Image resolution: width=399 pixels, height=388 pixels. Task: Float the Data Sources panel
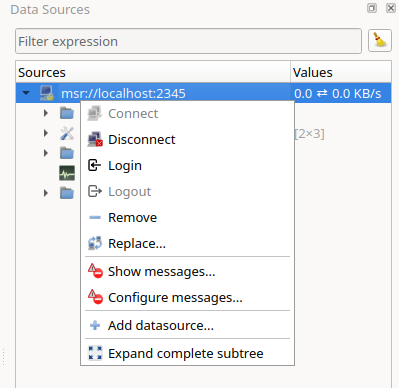372,8
